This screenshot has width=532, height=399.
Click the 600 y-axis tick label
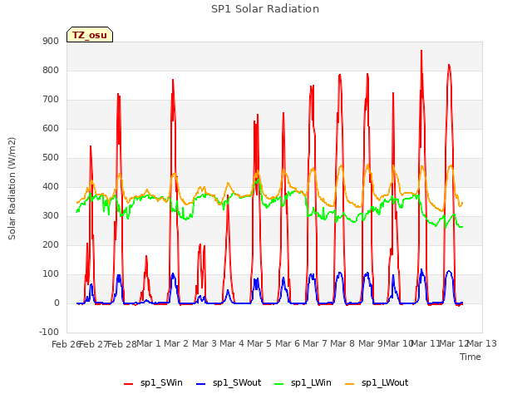51,128
